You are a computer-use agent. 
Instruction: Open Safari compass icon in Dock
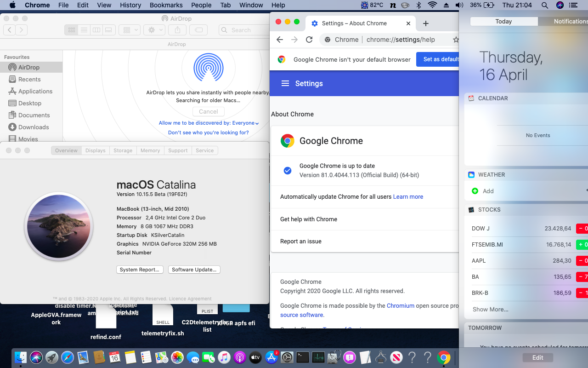[x=68, y=357]
